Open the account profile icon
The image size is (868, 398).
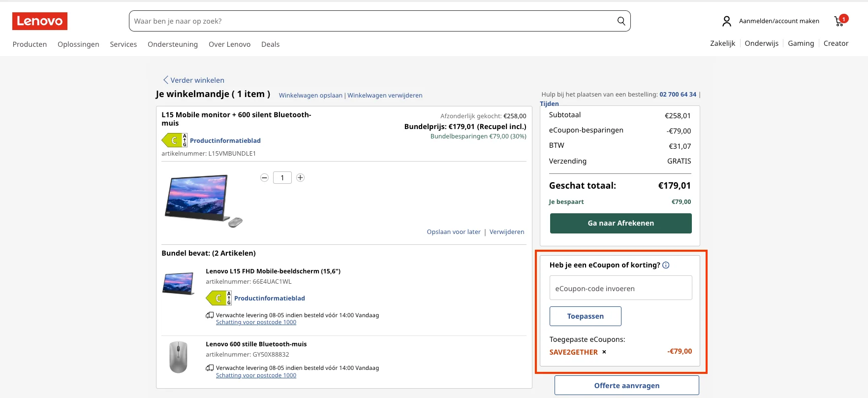[726, 21]
